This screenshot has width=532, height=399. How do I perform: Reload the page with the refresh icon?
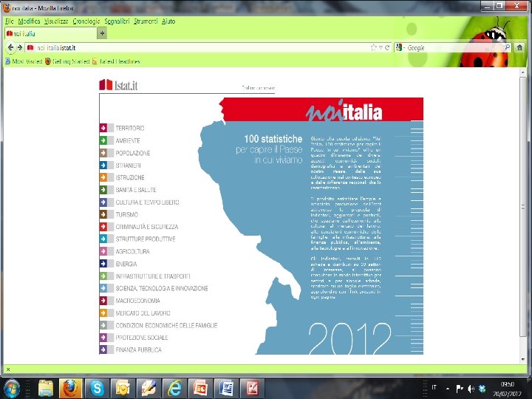(x=387, y=47)
